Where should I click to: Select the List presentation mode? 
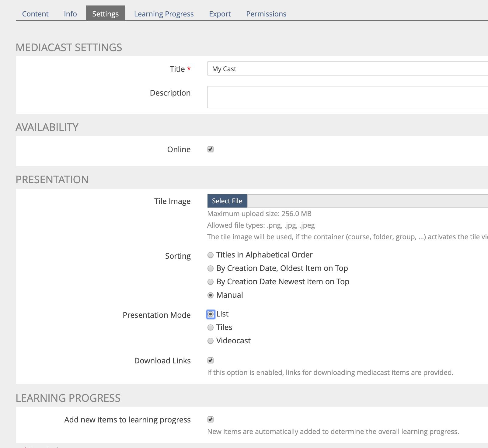click(211, 314)
